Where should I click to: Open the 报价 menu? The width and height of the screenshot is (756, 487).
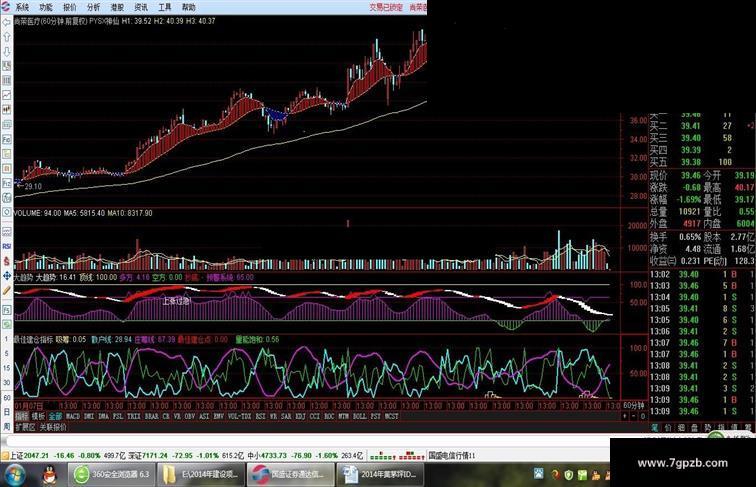click(x=70, y=7)
